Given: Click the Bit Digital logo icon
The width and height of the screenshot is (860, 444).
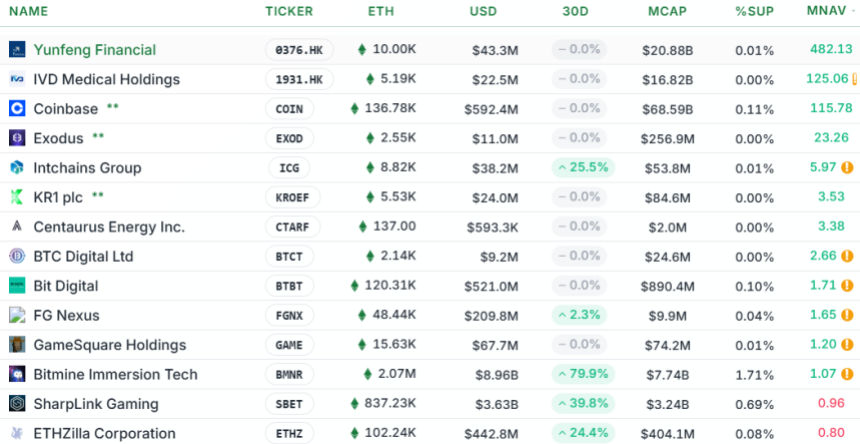Looking at the screenshot, I should pyautogui.click(x=17, y=286).
